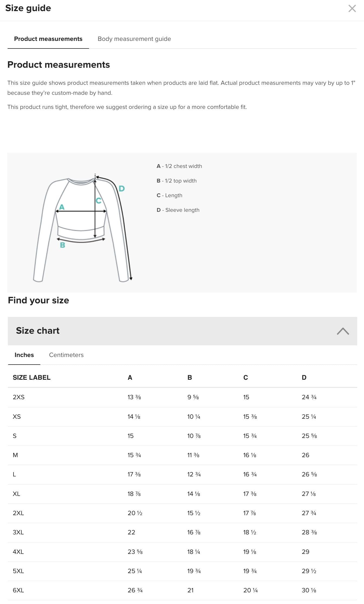Screen dimensions: 364x604
Task: Stay on Product measurements tab
Action: point(48,39)
